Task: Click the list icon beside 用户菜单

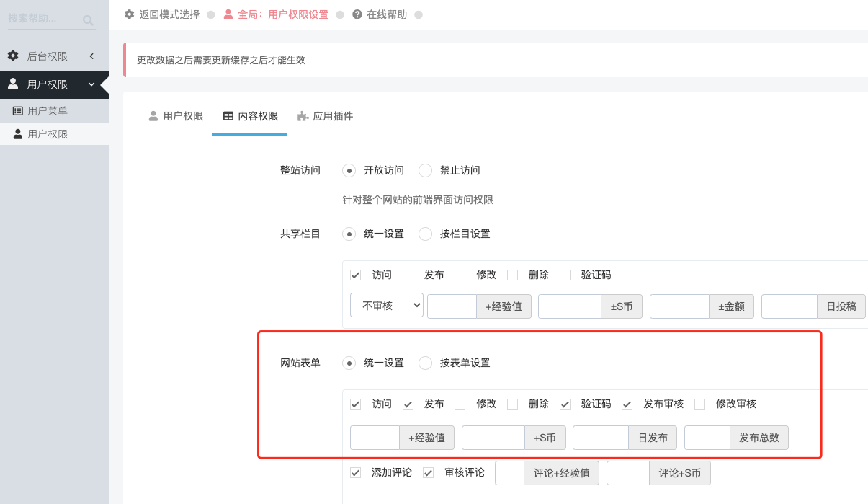Action: click(18, 111)
